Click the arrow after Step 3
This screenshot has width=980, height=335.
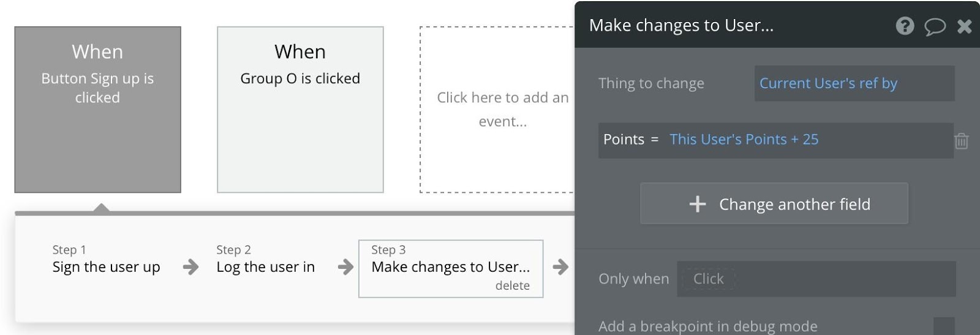(x=560, y=266)
